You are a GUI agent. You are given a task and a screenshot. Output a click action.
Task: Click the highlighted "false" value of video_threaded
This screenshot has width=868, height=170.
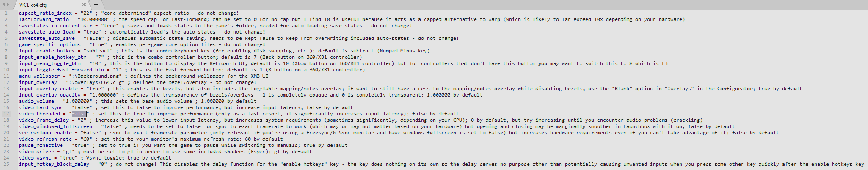click(79, 114)
